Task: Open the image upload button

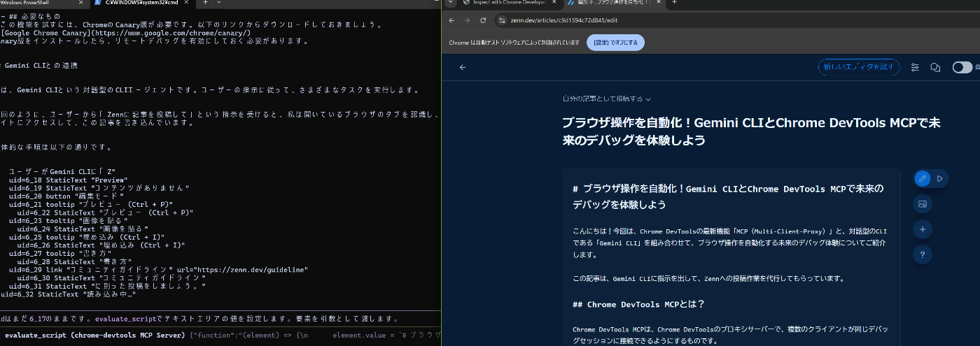Action: click(x=923, y=204)
